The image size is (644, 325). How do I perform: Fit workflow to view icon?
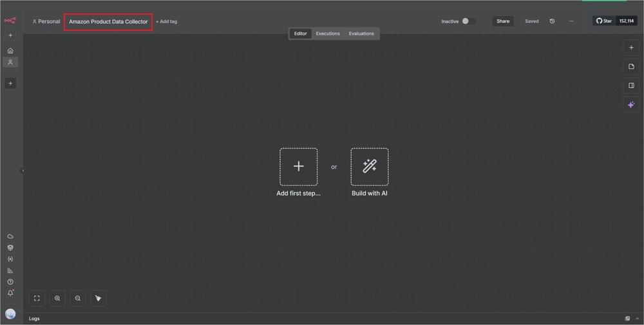pyautogui.click(x=37, y=298)
